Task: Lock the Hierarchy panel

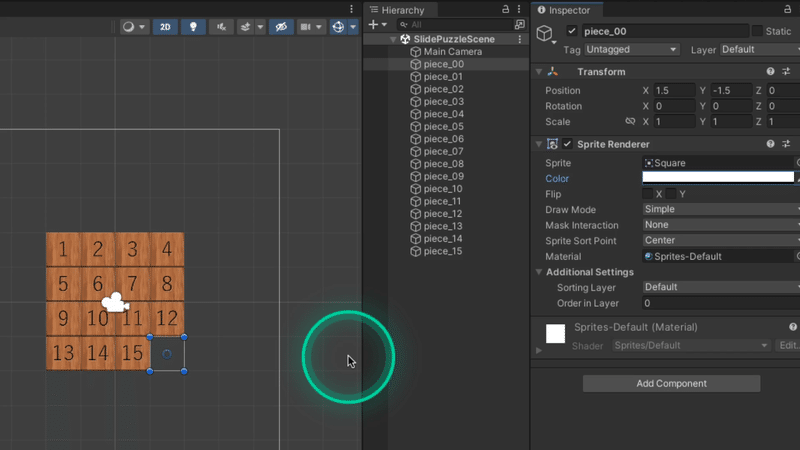Action: point(506,9)
